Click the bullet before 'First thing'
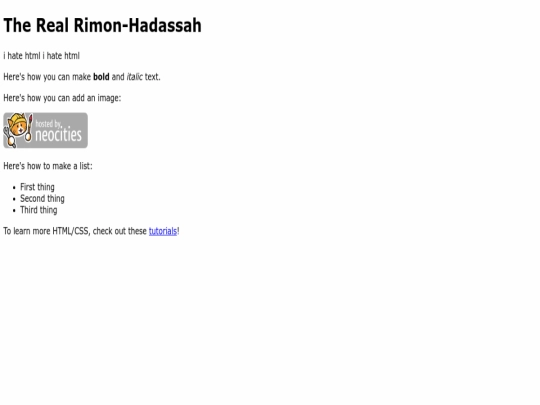540x405 pixels. pos(14,188)
